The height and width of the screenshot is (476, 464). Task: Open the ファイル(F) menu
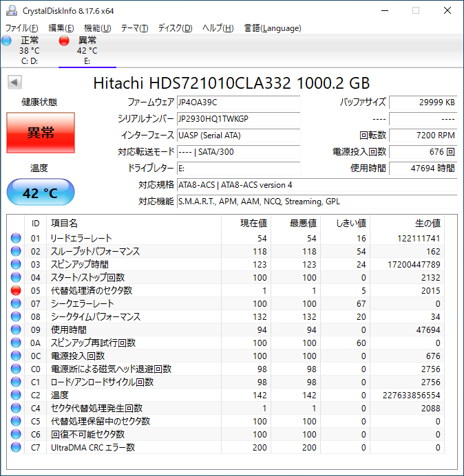coord(22,28)
